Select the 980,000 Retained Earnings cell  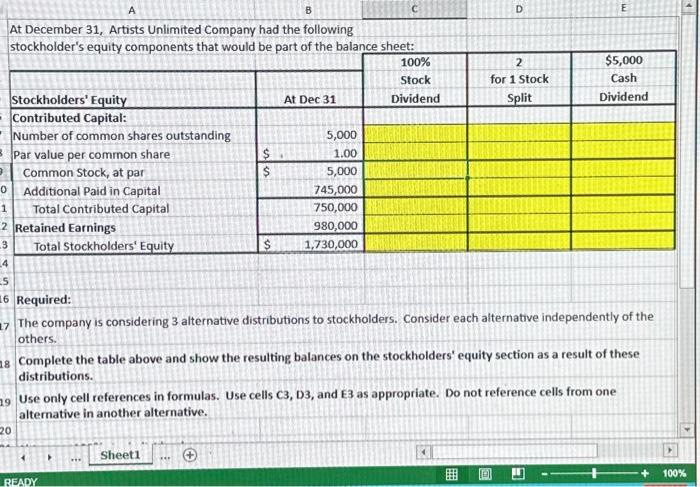(x=311, y=226)
